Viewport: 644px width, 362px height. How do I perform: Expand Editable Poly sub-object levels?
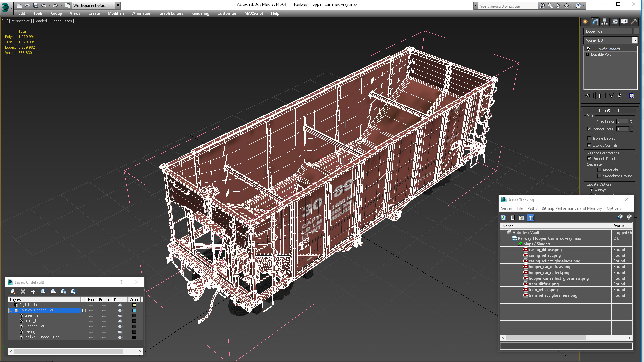tap(588, 54)
